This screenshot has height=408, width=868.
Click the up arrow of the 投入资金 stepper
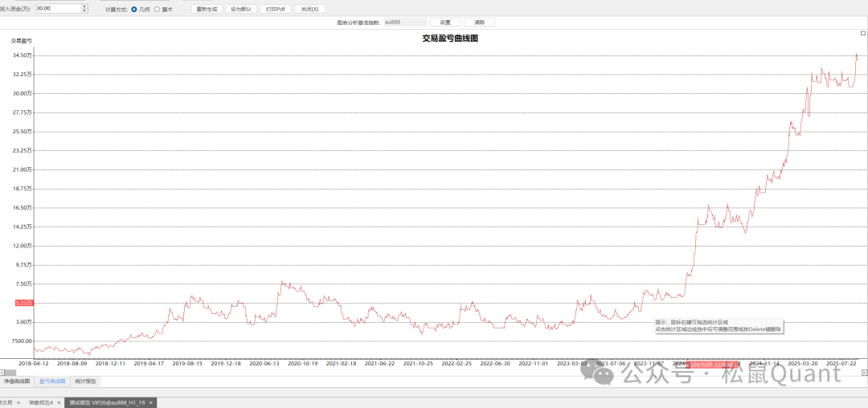[x=84, y=6]
